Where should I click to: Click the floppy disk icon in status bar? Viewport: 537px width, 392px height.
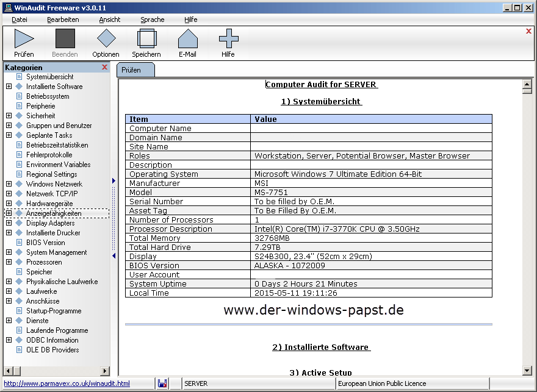[162, 383]
